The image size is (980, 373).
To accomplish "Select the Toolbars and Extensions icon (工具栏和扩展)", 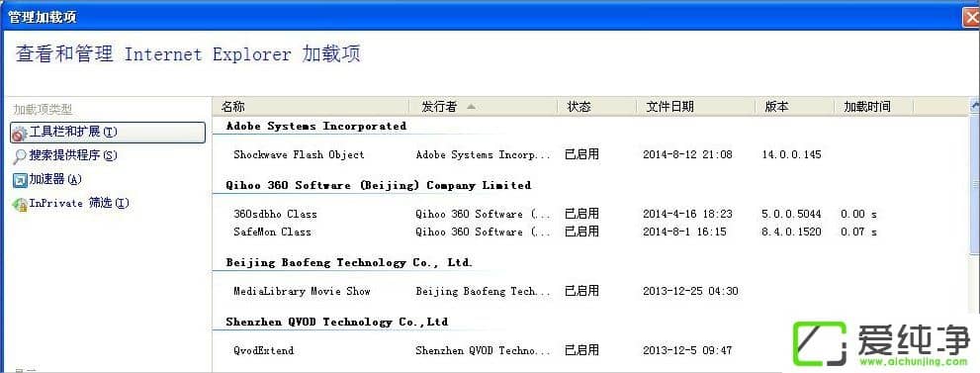I will [20, 134].
